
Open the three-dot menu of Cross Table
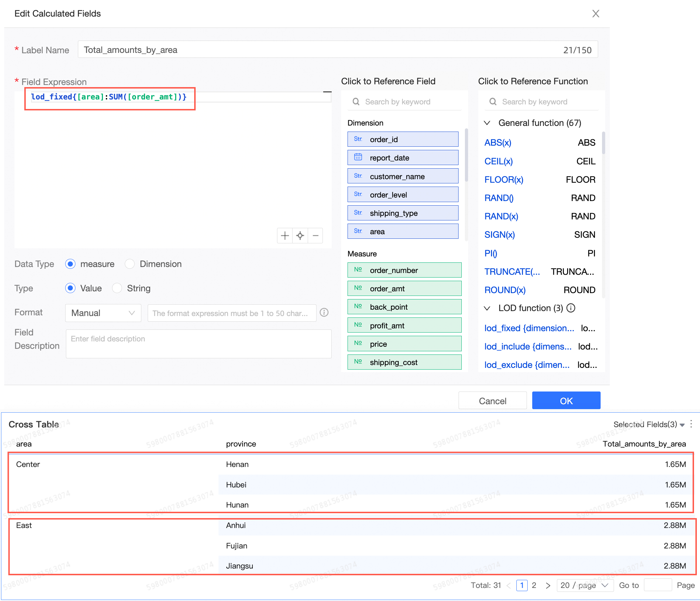[691, 424]
